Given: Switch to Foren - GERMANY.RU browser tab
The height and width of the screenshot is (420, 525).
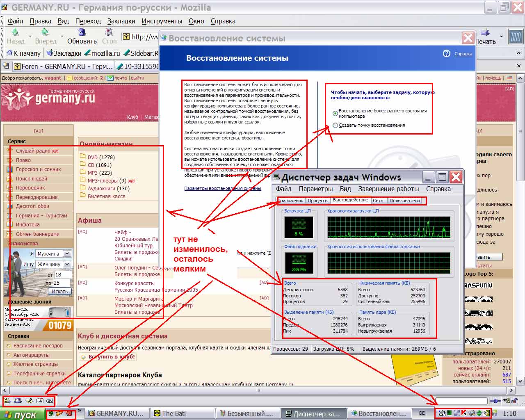Looking at the screenshot, I should coord(63,66).
